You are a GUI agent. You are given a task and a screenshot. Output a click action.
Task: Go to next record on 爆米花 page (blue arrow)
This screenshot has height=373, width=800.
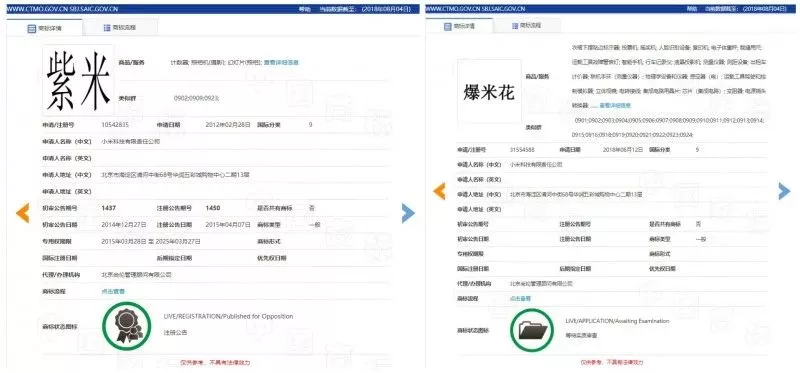[x=784, y=191]
